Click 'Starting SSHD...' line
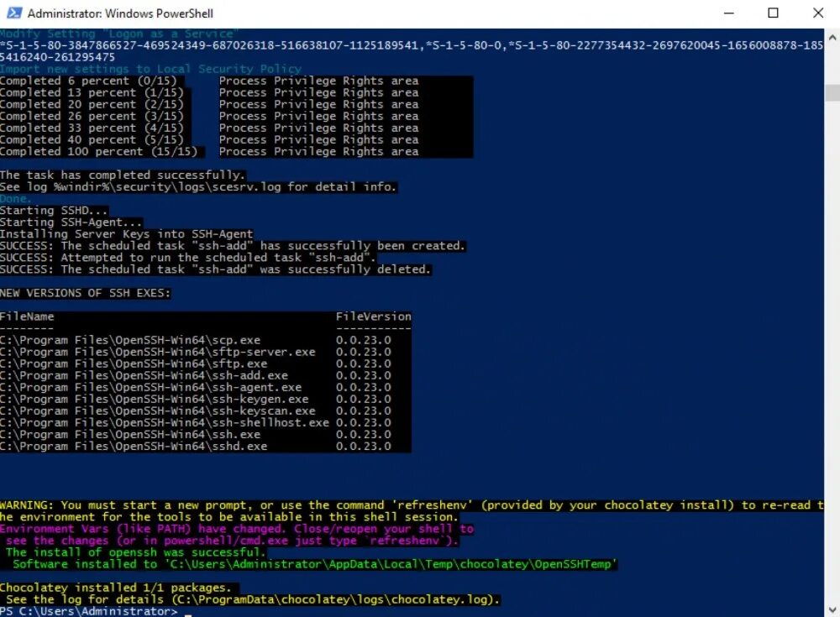The image size is (840, 617). 54,211
